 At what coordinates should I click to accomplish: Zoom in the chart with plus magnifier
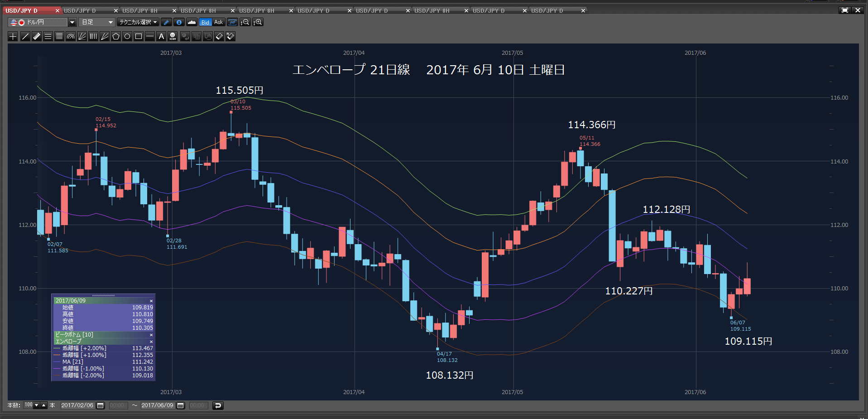[x=258, y=22]
